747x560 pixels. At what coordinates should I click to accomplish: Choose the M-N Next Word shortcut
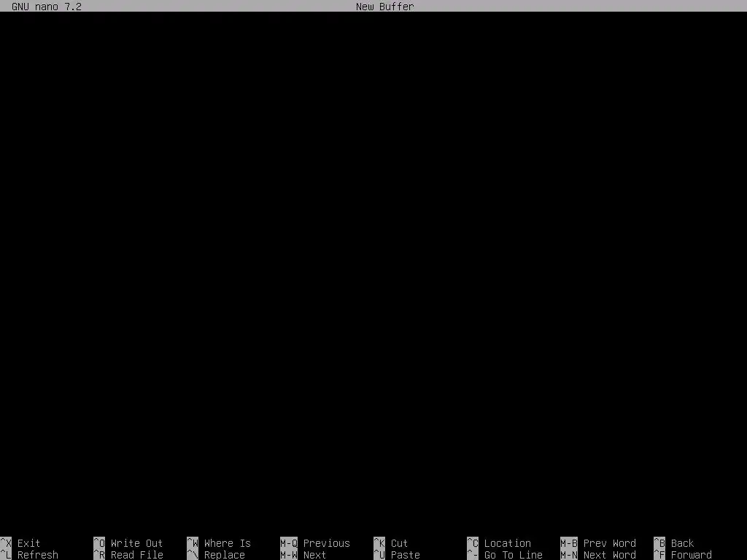point(598,555)
